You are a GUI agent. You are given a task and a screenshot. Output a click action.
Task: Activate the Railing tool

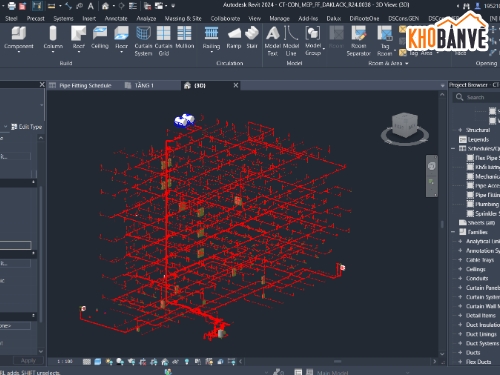211,33
